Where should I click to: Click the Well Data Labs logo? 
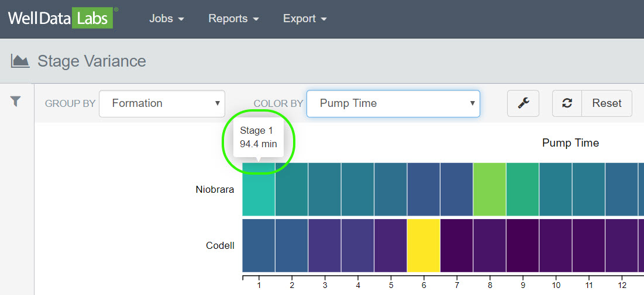pyautogui.click(x=60, y=18)
